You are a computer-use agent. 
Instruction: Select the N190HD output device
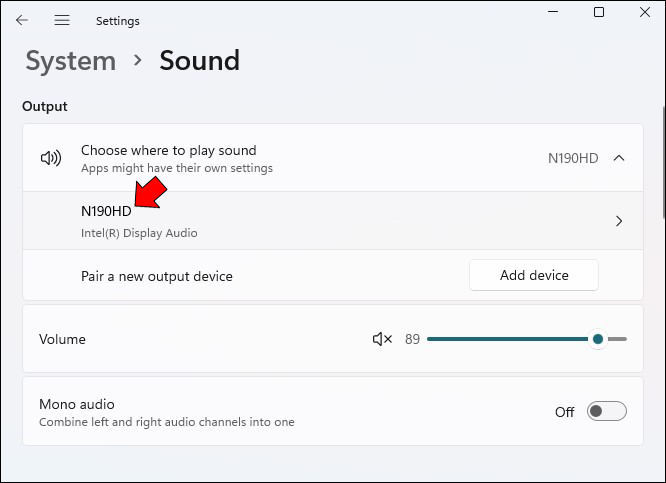coord(106,211)
